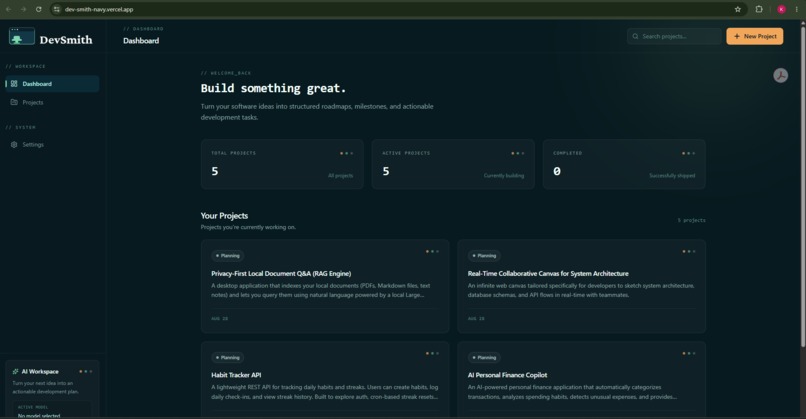Click the browser forward arrow

[x=23, y=9]
